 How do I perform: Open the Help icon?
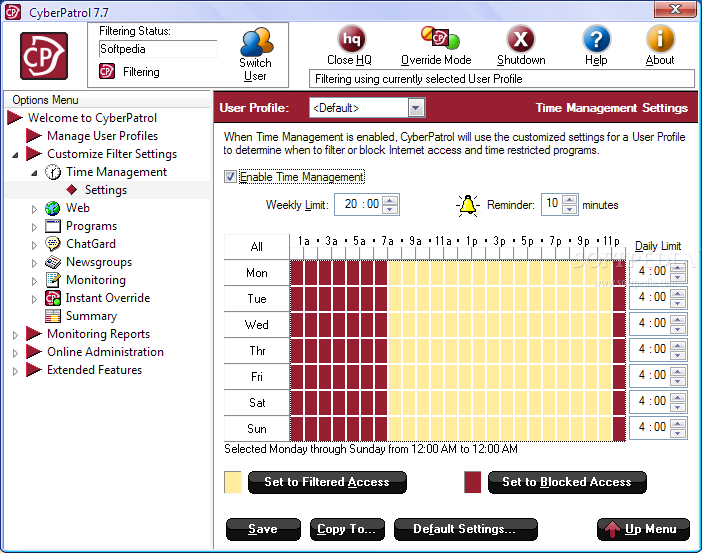[x=596, y=39]
